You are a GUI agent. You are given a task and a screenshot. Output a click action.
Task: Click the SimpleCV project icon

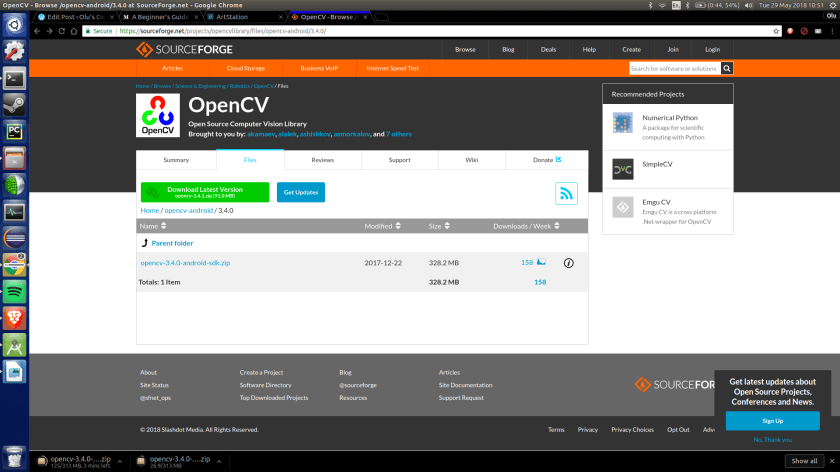pyautogui.click(x=622, y=169)
